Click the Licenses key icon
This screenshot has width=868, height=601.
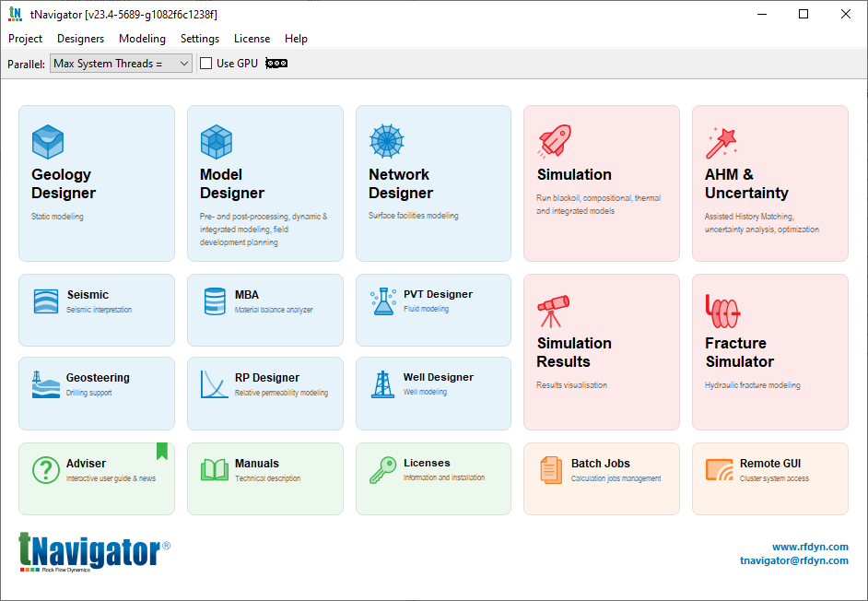click(x=383, y=470)
